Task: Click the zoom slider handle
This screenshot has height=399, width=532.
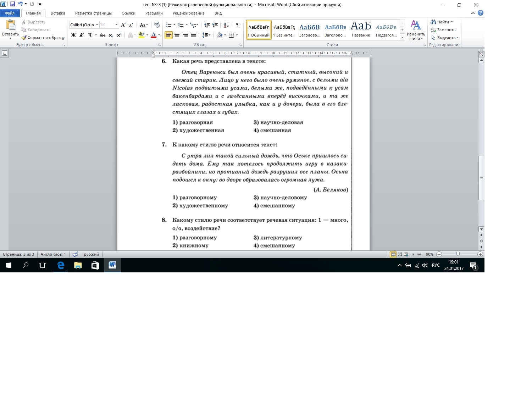Action: pos(458,254)
